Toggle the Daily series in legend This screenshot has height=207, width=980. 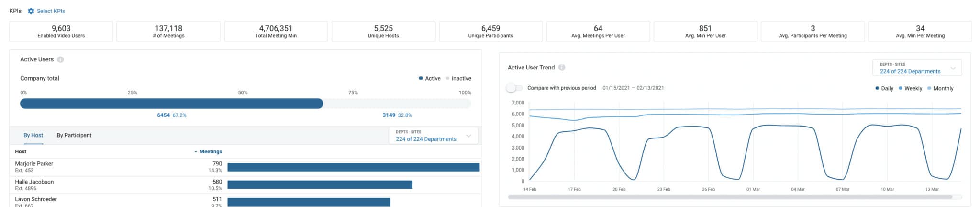pos(884,88)
